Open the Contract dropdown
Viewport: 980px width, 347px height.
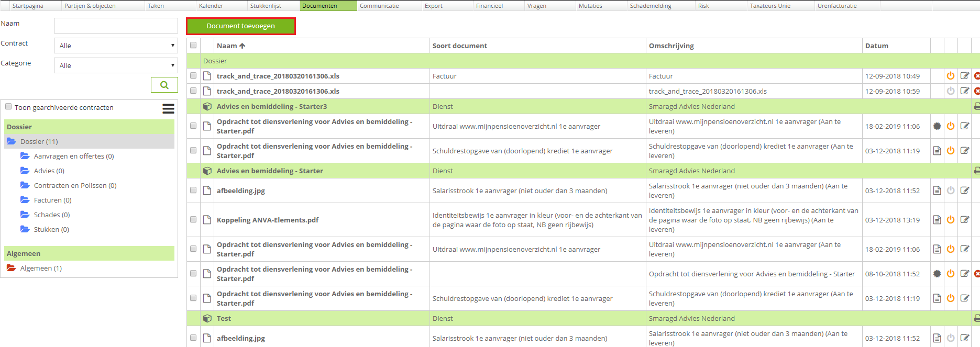point(116,46)
